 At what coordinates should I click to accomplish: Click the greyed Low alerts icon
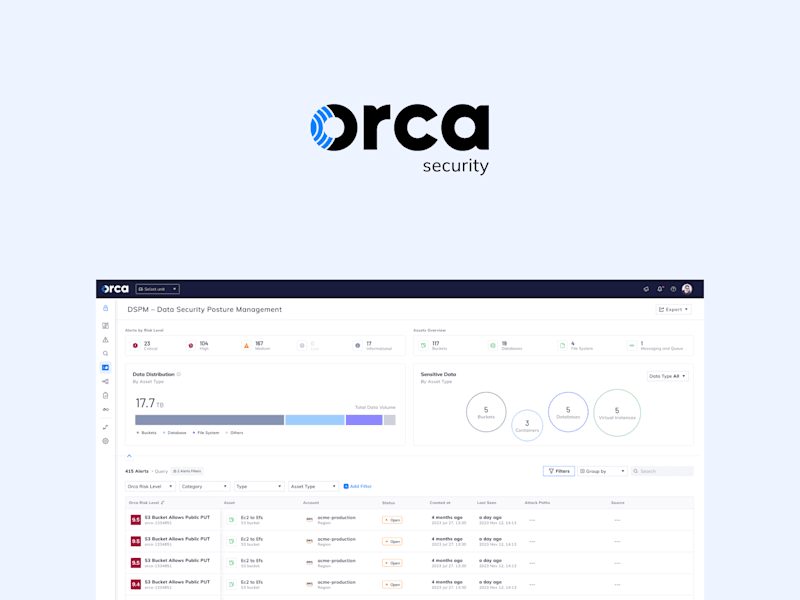[x=302, y=345]
